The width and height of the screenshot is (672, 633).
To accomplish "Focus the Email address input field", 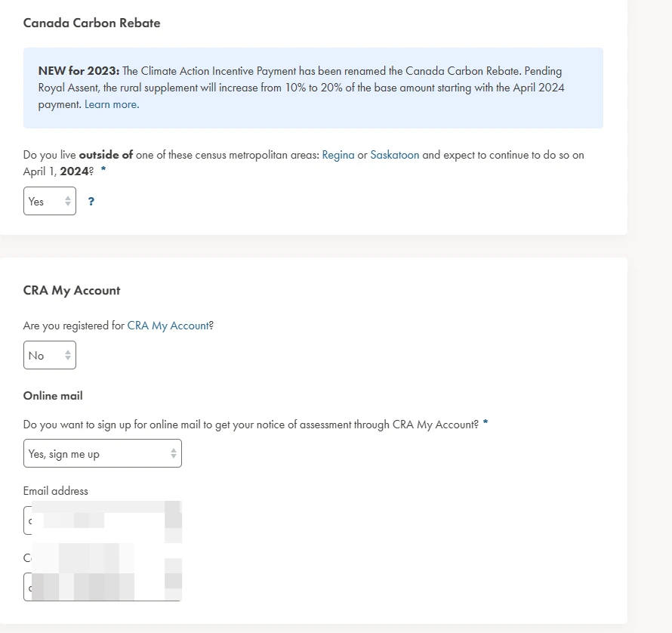I will 102,521.
